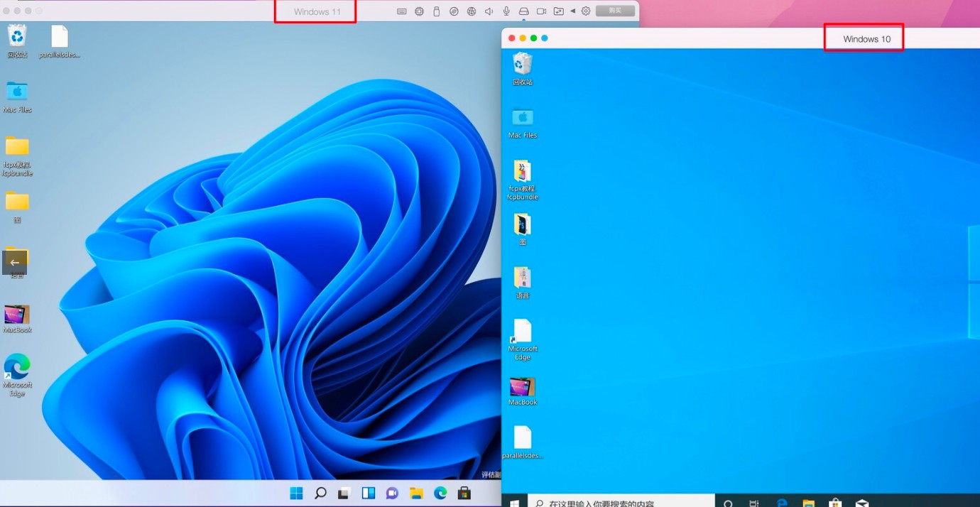Open Parallels configuration via the gear icon
980x507 pixels.
coord(585,11)
